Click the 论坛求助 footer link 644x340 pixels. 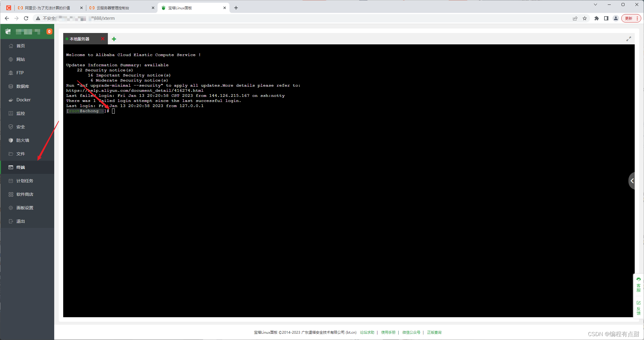(367, 333)
